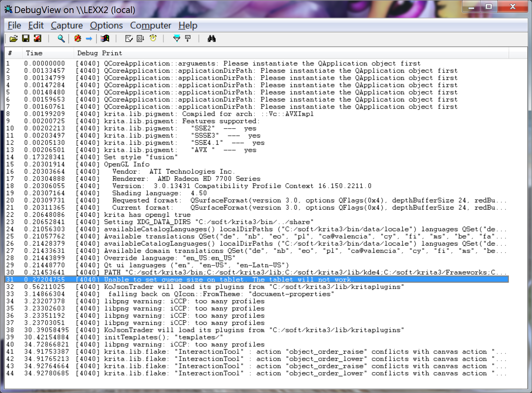This screenshot has height=393, width=532.
Task: Select the '"AVX " --- yes' row
Action: click(x=257, y=150)
